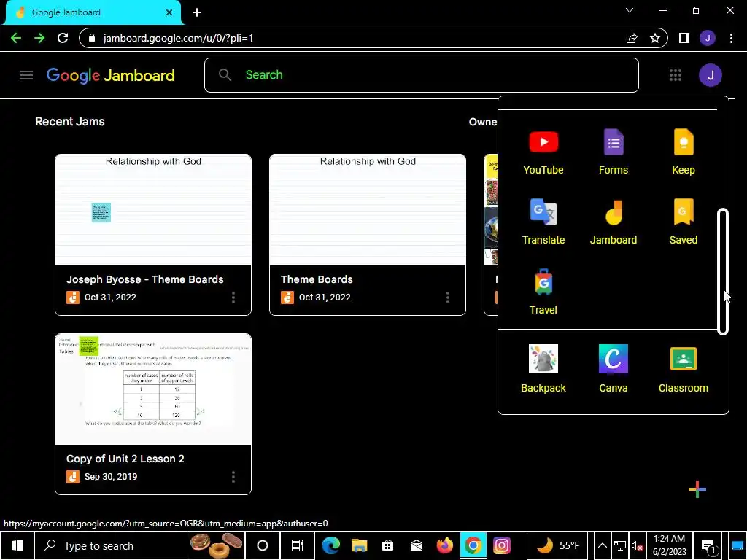Click the taskbar search box
This screenshot has width=747, height=560.
click(111, 545)
